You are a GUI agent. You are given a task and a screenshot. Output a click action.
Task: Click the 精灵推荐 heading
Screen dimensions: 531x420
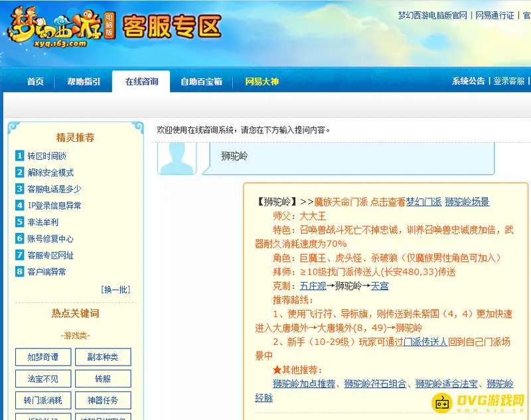(x=75, y=137)
